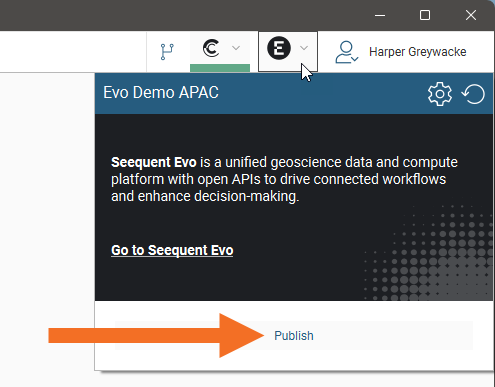Screen dimensions: 495x387
Task: Open the user account icon menu
Action: pos(347,52)
